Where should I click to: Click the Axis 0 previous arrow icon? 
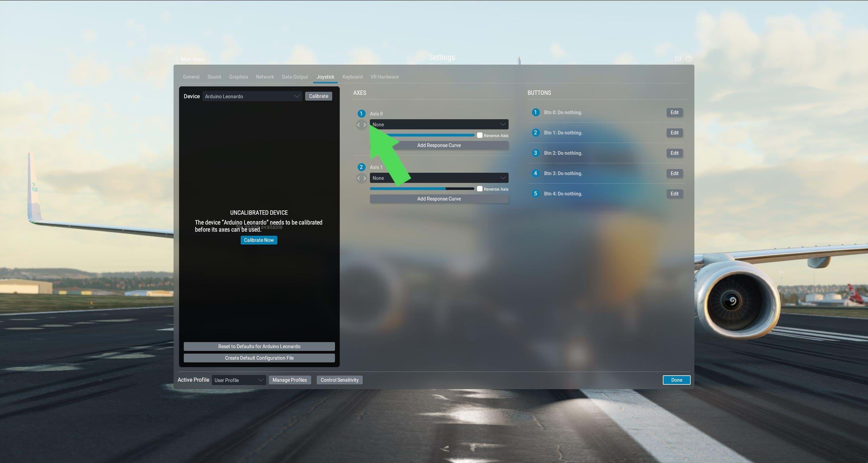point(358,125)
